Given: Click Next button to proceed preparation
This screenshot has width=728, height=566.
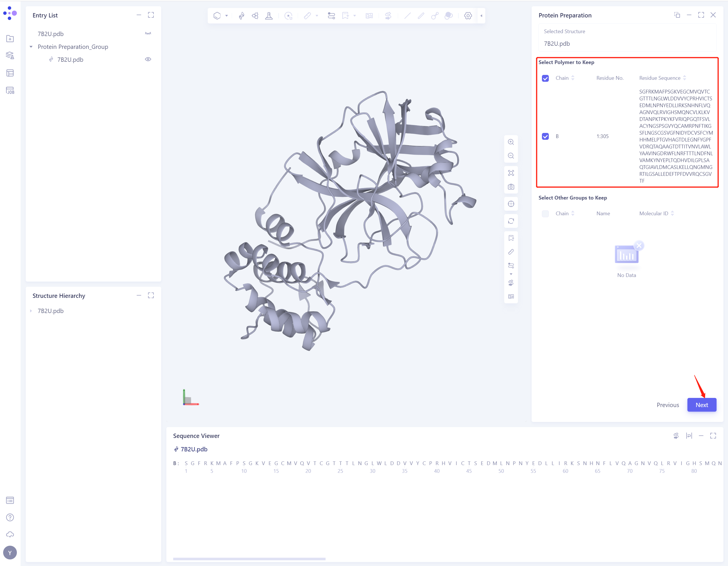Looking at the screenshot, I should click(703, 404).
